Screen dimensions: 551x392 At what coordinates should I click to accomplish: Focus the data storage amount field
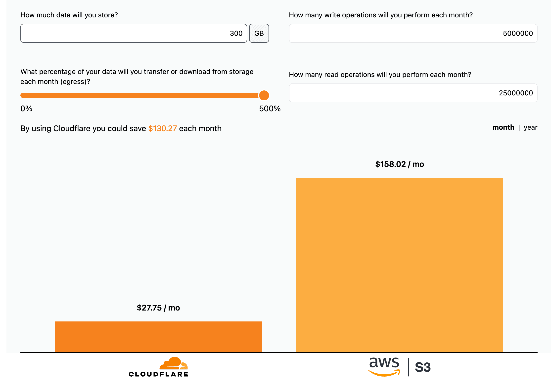click(134, 33)
